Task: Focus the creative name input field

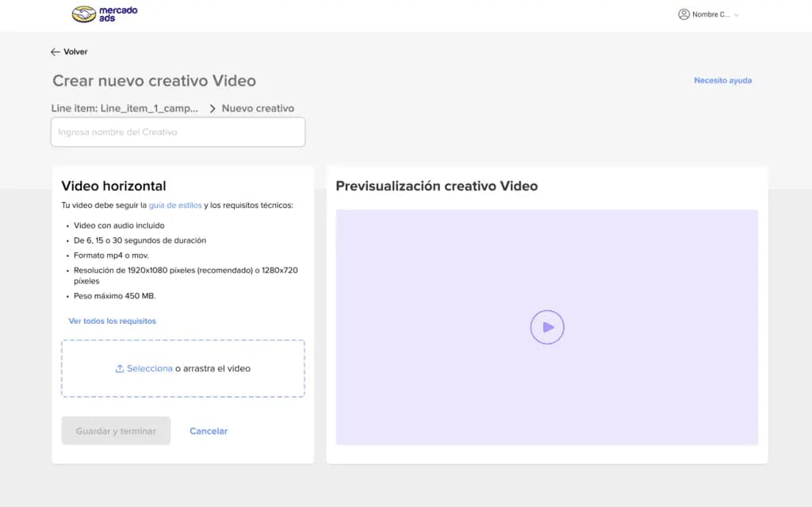Action: (x=178, y=133)
